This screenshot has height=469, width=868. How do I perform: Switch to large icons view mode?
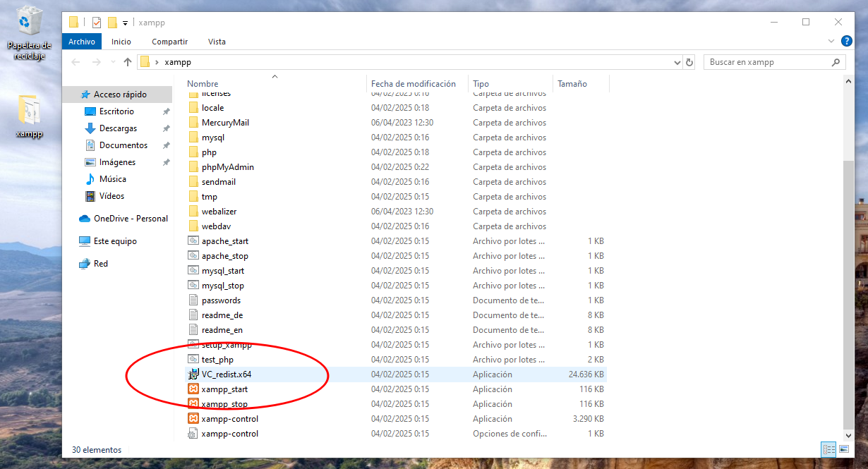point(843,449)
